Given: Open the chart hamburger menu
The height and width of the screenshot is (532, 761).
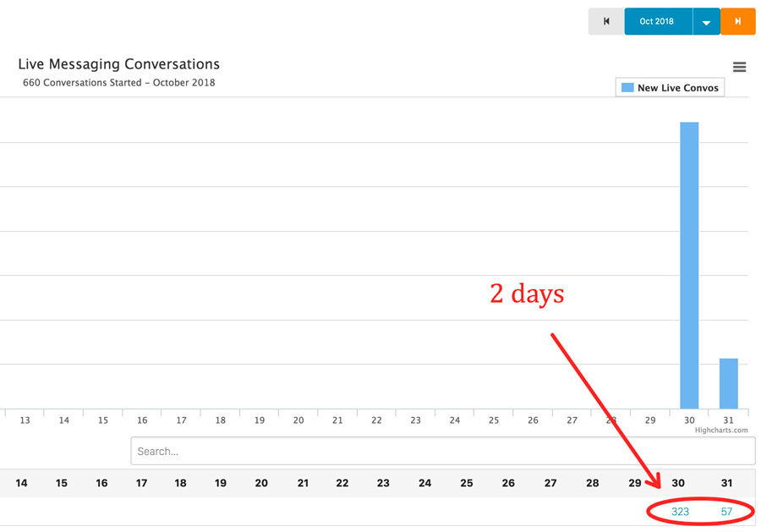Looking at the screenshot, I should click(x=740, y=68).
